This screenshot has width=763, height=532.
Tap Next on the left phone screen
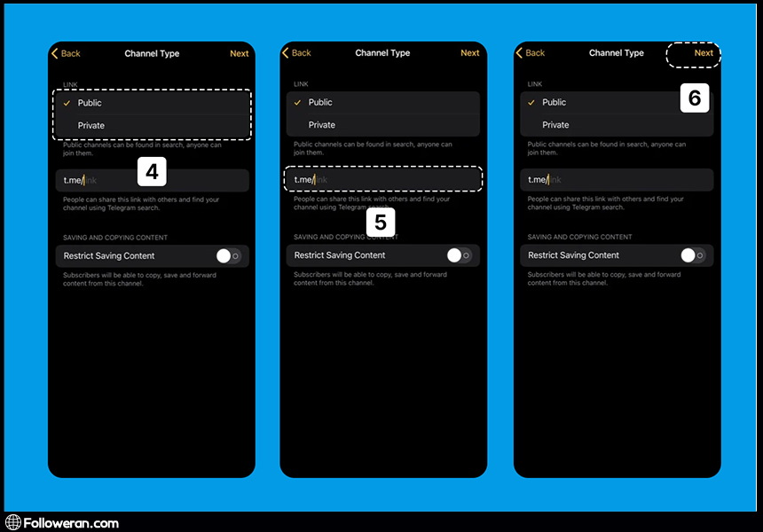(240, 53)
